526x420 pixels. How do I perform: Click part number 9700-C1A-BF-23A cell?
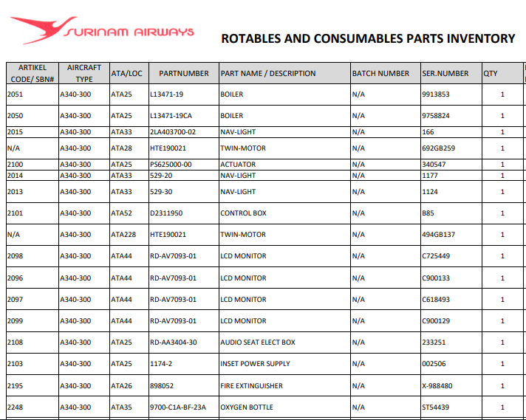[178, 407]
